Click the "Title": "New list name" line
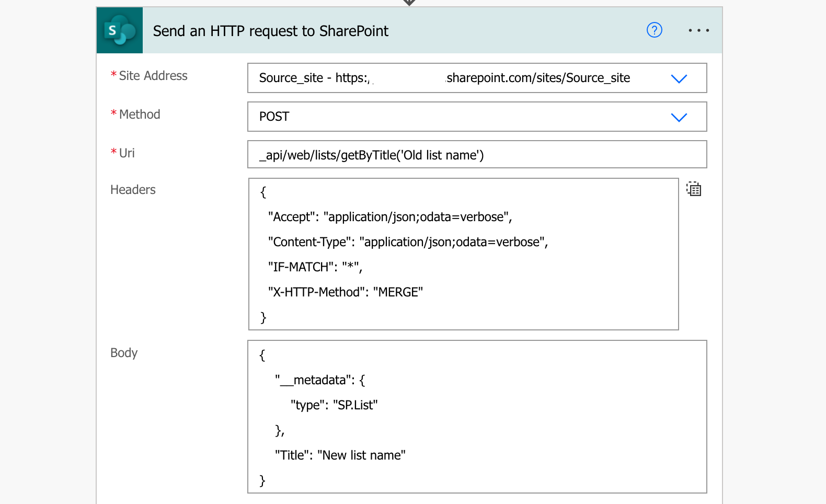826x504 pixels. tap(340, 455)
